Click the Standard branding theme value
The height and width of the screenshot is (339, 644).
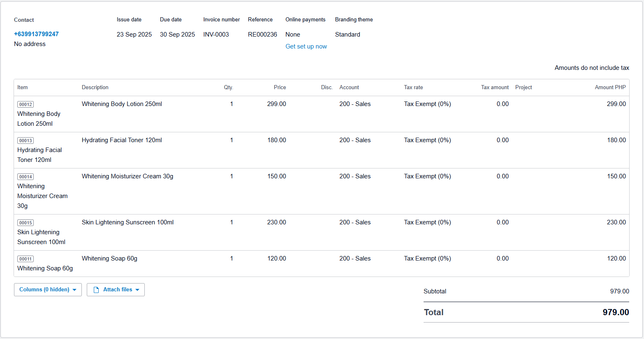(x=347, y=35)
